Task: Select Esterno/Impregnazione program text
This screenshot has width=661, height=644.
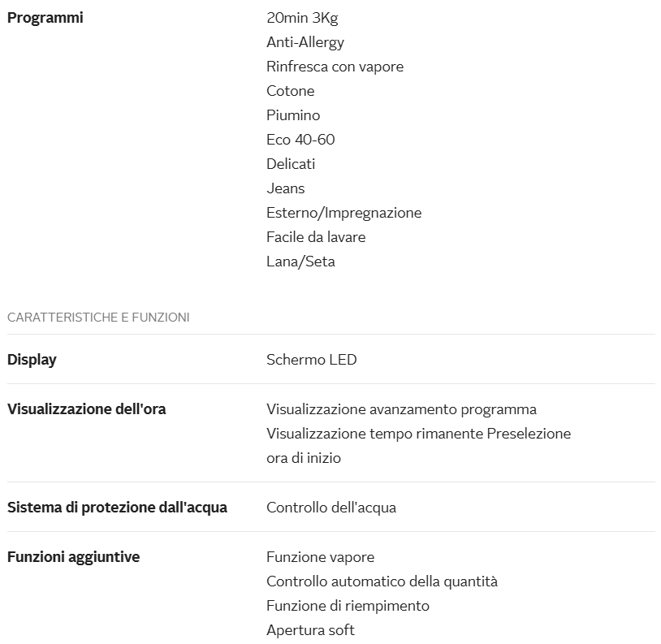Action: pos(343,212)
